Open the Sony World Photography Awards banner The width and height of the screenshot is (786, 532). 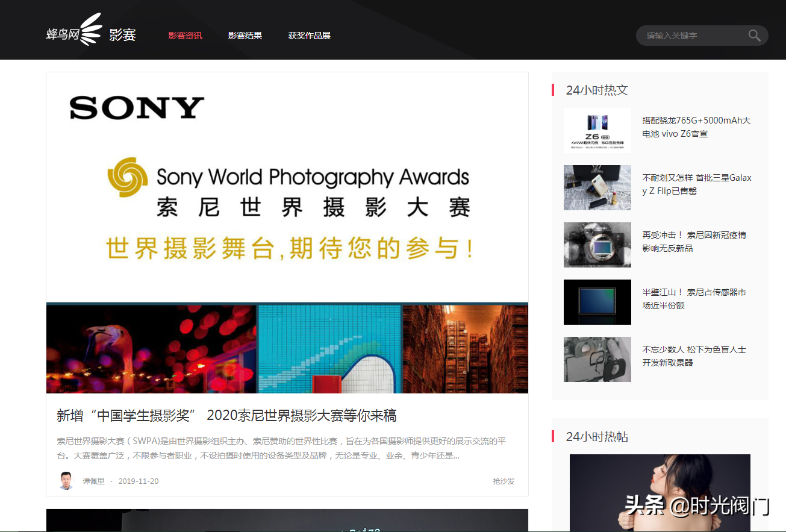tap(287, 233)
